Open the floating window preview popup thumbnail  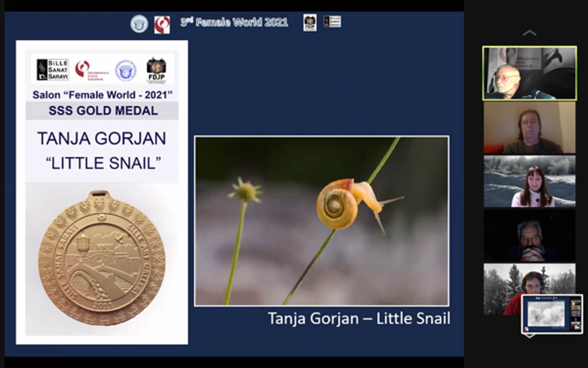pos(552,314)
